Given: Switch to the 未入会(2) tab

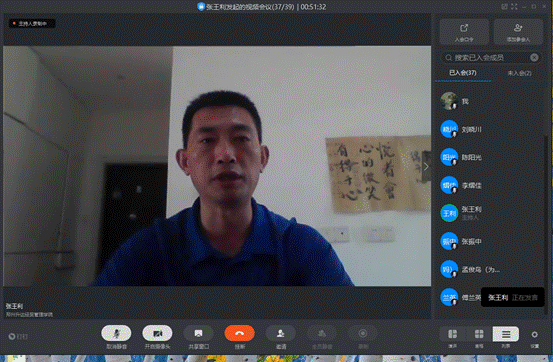Looking at the screenshot, I should (x=519, y=73).
